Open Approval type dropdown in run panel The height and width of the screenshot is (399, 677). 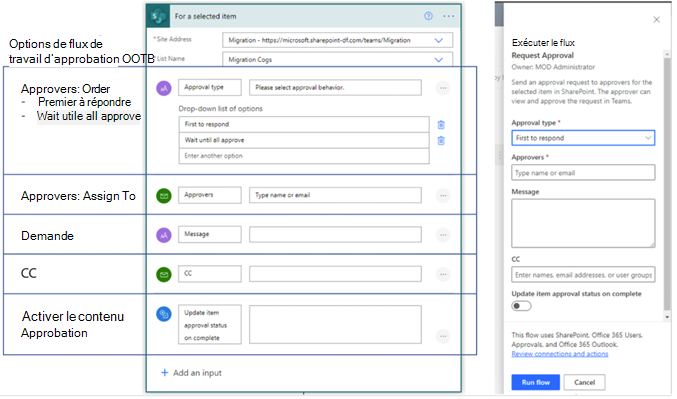tap(583, 138)
